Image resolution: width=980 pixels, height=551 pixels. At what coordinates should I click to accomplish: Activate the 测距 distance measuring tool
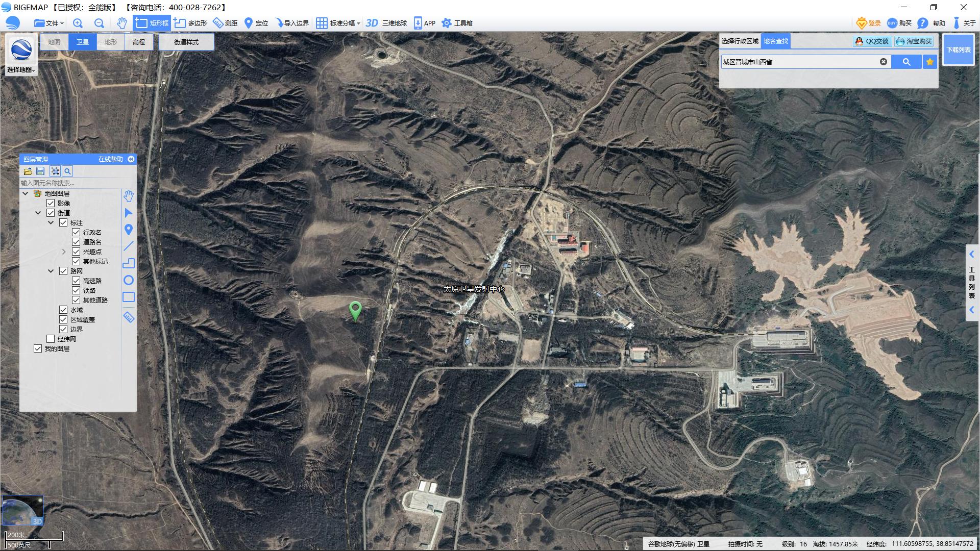[x=225, y=23]
